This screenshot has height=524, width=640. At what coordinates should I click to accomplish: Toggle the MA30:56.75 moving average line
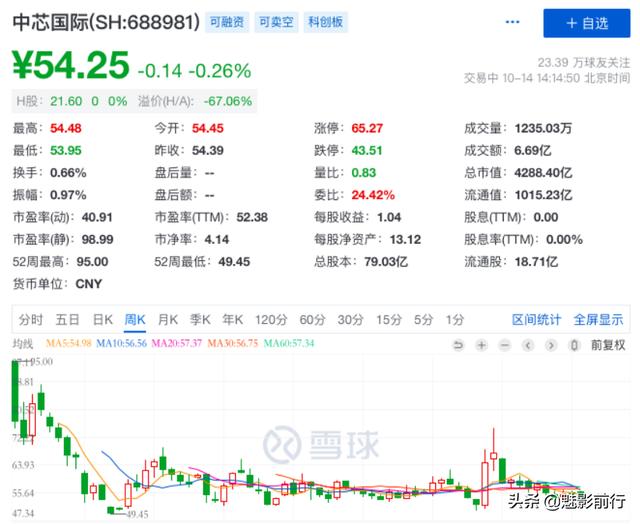[233, 343]
